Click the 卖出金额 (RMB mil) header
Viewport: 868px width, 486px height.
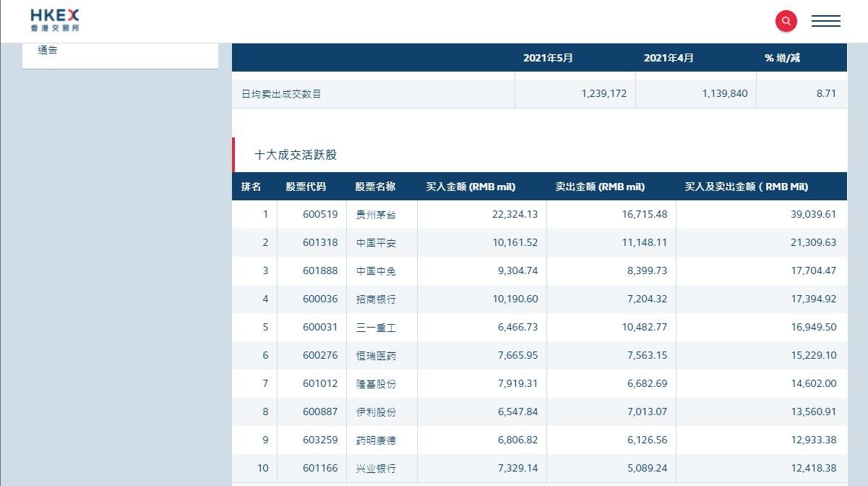point(598,186)
